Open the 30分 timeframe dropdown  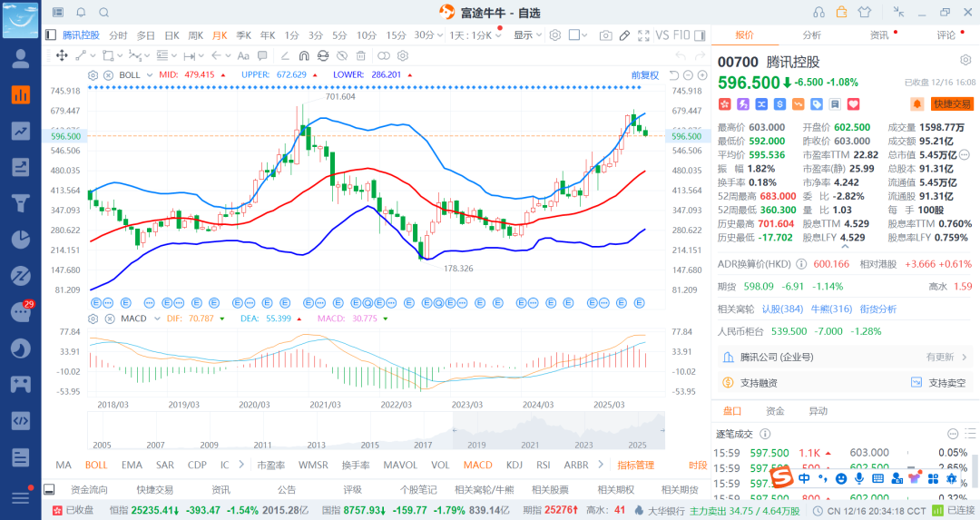[425, 35]
